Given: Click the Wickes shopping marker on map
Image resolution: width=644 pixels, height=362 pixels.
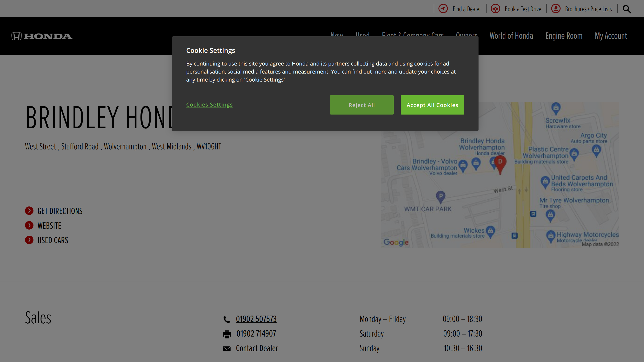Looking at the screenshot, I should pos(491,232).
